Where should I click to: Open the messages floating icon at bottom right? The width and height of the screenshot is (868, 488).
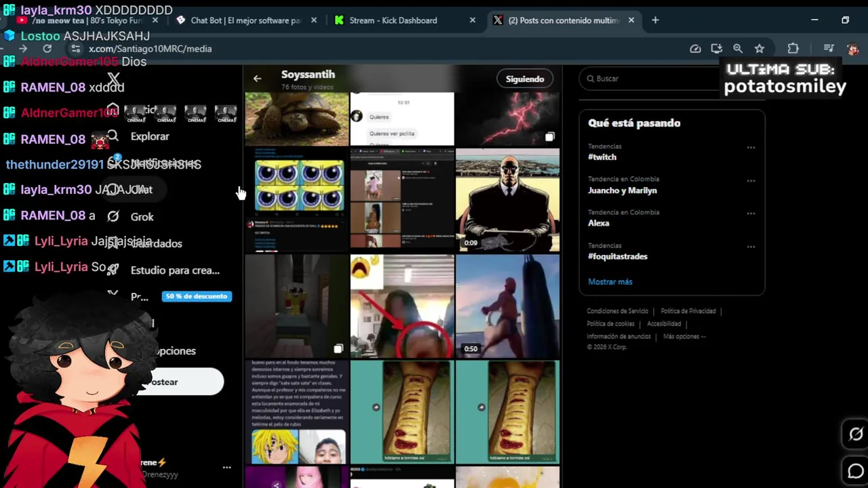click(856, 471)
